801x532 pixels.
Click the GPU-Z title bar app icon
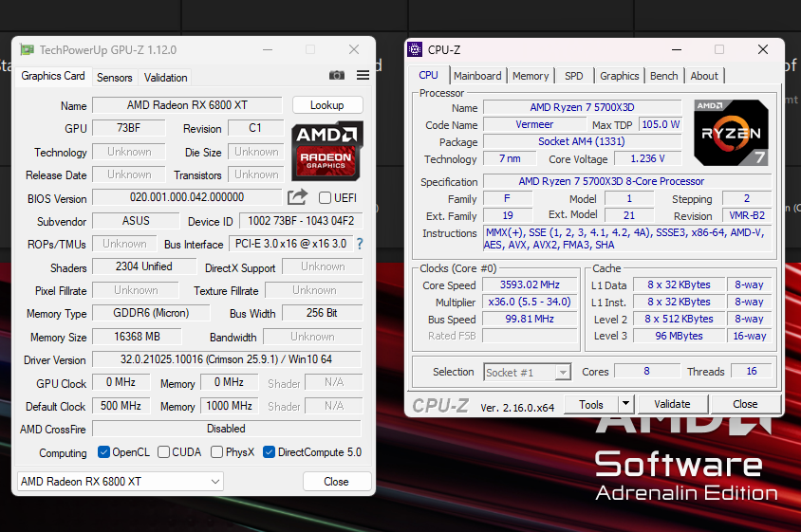point(28,49)
